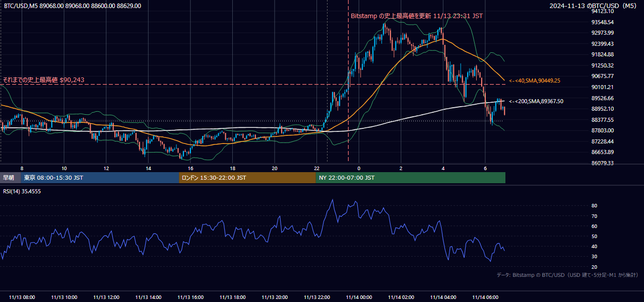
Task: Click the 89526.66 price axis value
Action: (603, 98)
